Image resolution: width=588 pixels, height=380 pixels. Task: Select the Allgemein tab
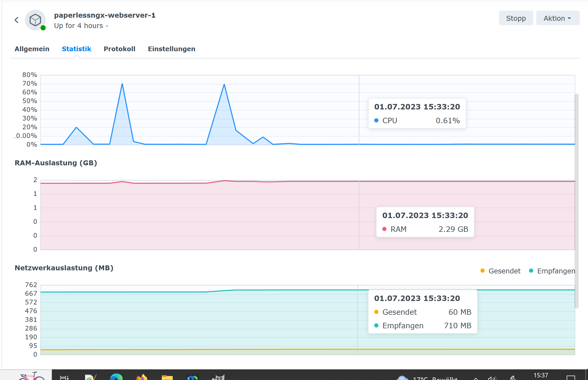coord(32,49)
